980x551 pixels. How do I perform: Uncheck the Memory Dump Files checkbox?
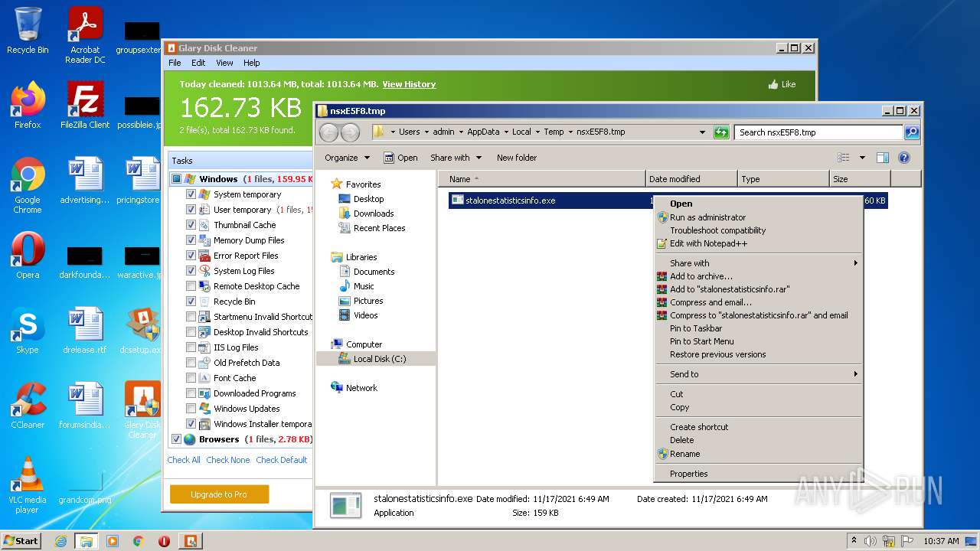(x=191, y=240)
